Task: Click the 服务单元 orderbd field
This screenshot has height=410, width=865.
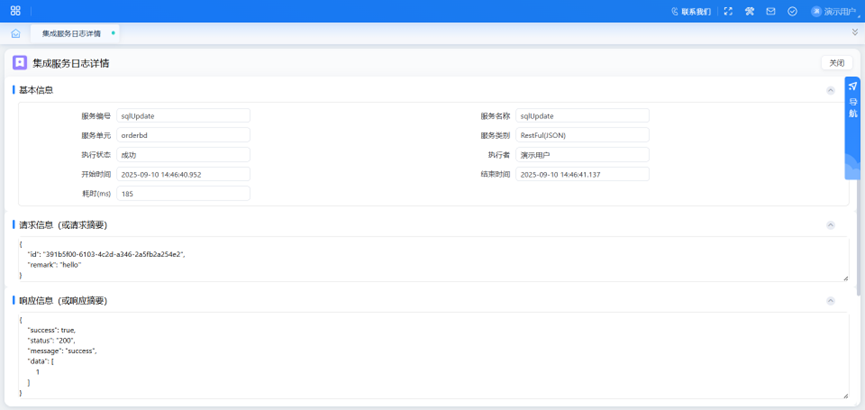Action: tap(183, 135)
